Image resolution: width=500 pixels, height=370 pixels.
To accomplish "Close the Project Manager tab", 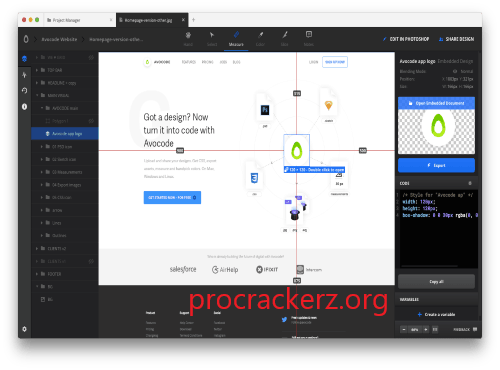I will pos(111,20).
